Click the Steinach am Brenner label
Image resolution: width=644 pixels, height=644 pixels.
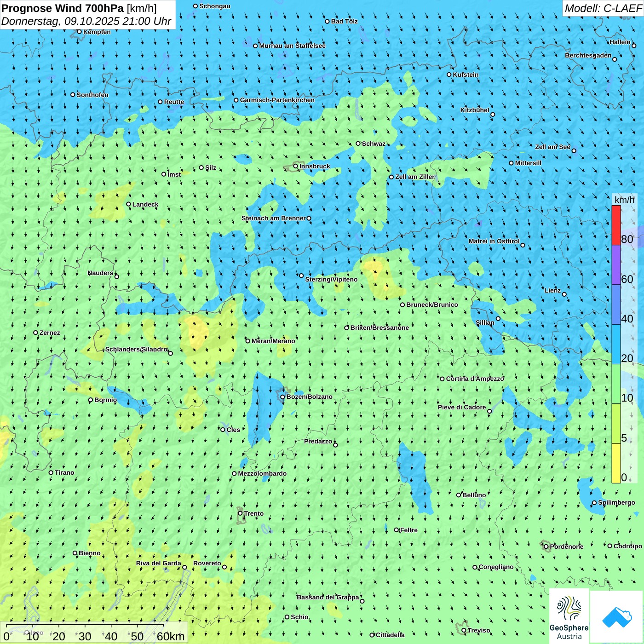click(x=273, y=218)
